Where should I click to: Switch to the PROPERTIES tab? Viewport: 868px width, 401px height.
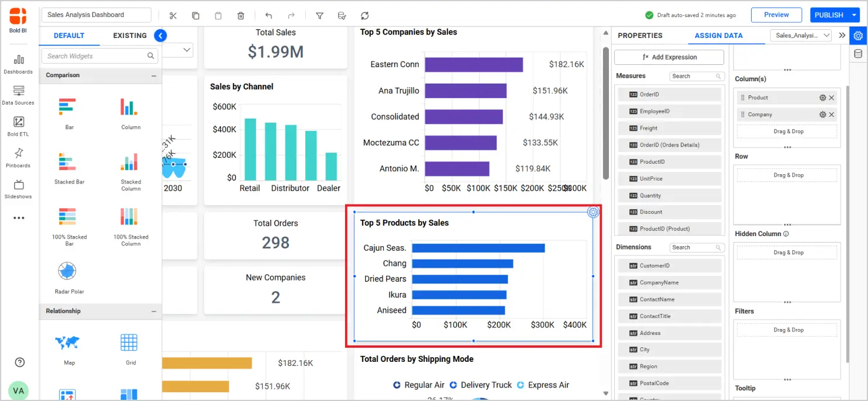(640, 36)
